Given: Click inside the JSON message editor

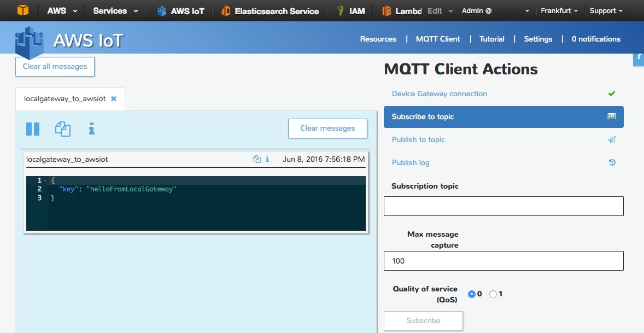Looking at the screenshot, I should (196, 203).
